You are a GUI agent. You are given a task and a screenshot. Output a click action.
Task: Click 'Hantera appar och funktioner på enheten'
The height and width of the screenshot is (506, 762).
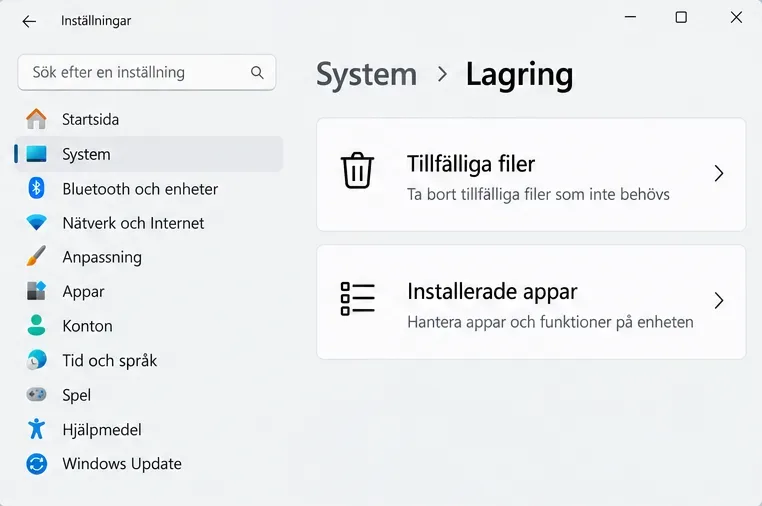coord(550,322)
